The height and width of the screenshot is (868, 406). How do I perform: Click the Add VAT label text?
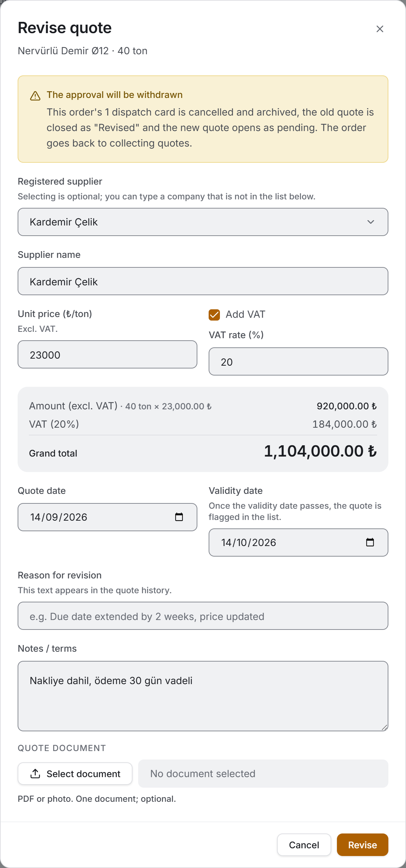pyautogui.click(x=246, y=314)
